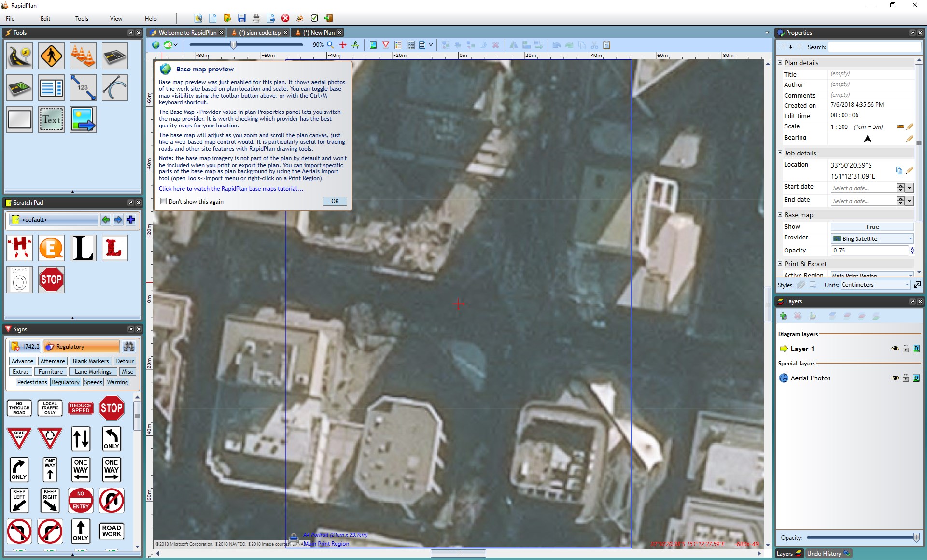This screenshot has width=927, height=560.
Task: Filter signs by Lane Markings category
Action: [93, 372]
